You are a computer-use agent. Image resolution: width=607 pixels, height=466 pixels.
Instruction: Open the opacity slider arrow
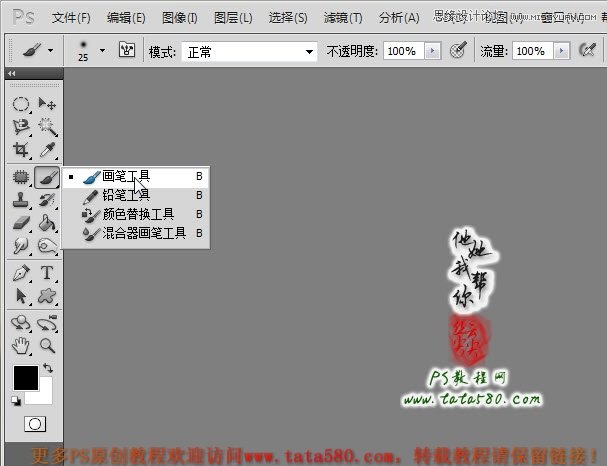(432, 51)
